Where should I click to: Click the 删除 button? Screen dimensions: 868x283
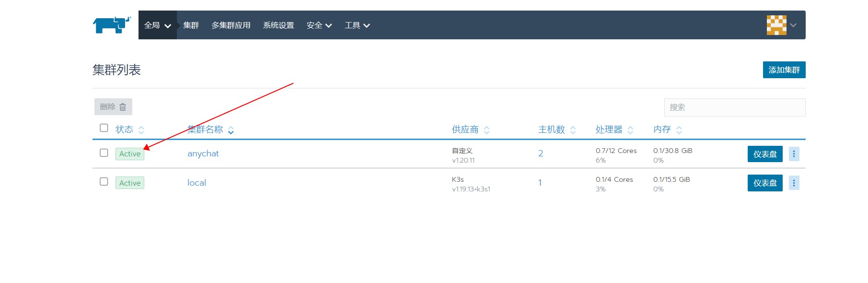coord(113,106)
